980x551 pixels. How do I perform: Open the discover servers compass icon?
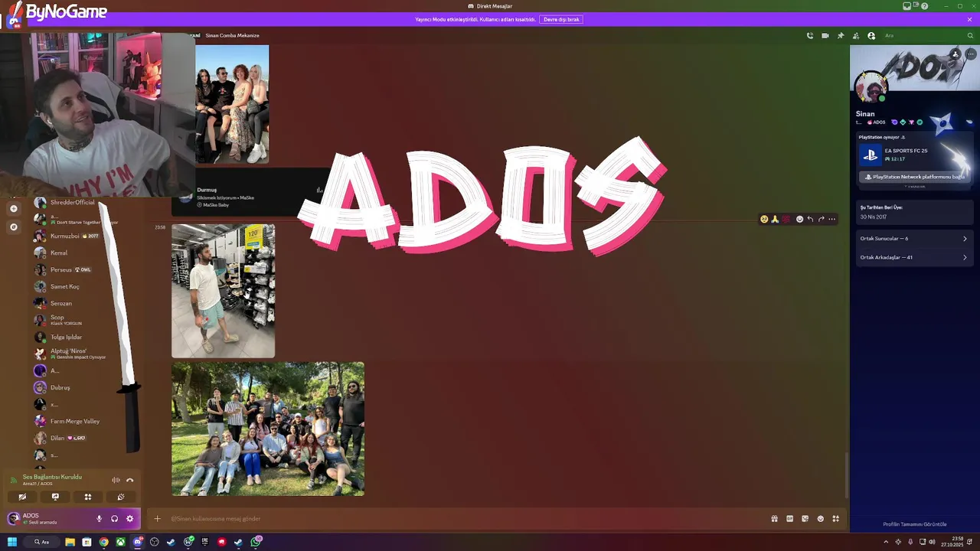pyautogui.click(x=13, y=227)
